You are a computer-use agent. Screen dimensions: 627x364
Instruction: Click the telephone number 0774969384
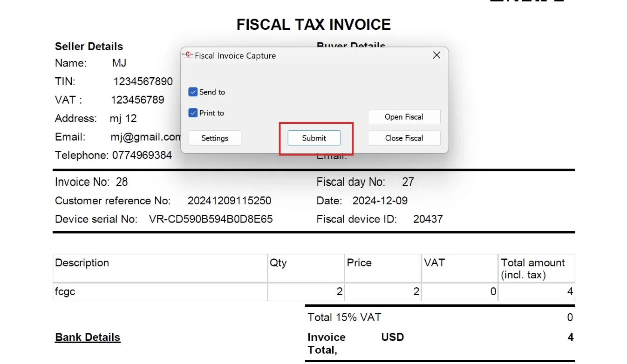click(x=142, y=155)
